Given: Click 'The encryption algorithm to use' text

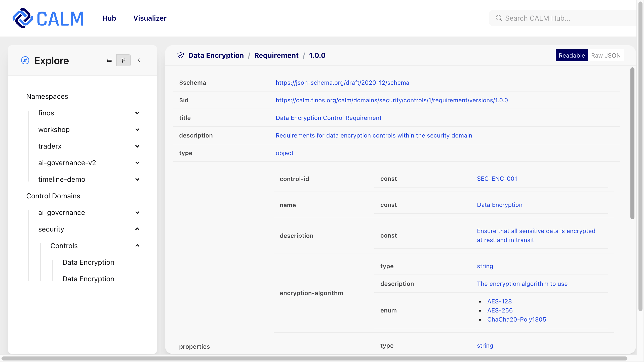Looking at the screenshot, I should [x=522, y=284].
